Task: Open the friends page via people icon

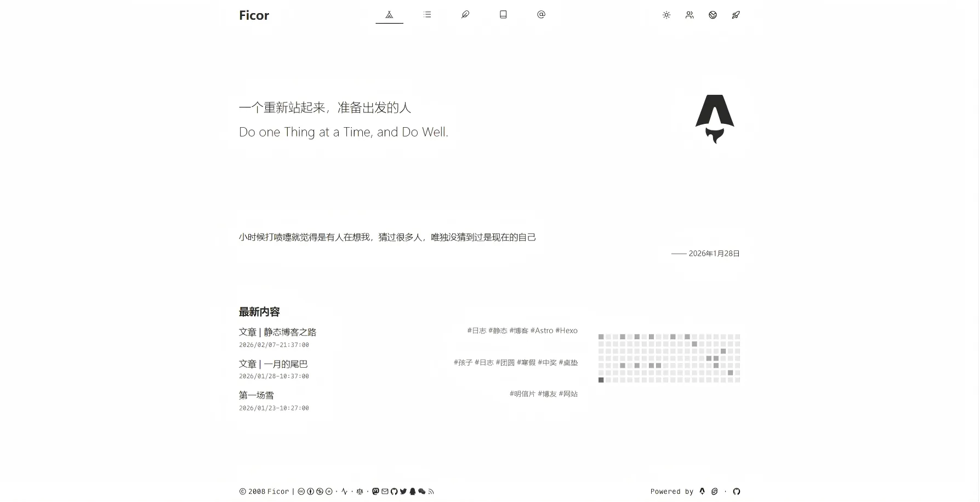Action: click(690, 15)
